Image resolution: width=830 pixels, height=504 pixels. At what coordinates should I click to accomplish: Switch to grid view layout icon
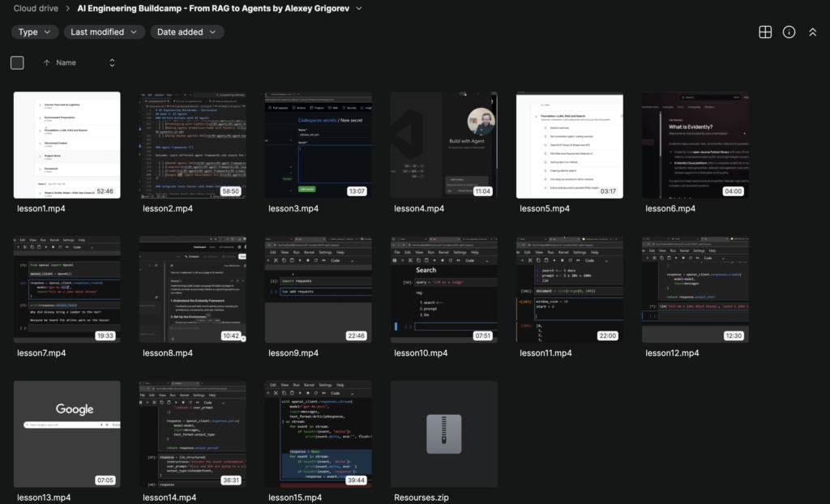coord(764,32)
